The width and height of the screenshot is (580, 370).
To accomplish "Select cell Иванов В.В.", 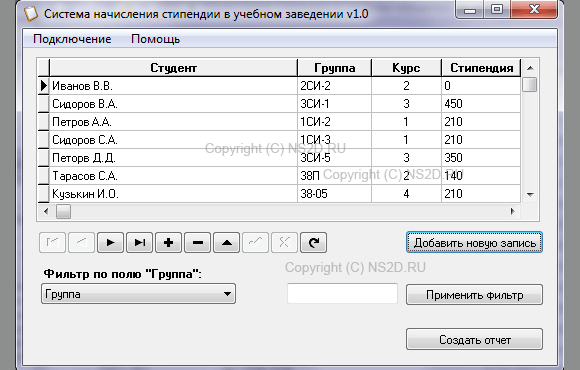I will click(x=173, y=86).
